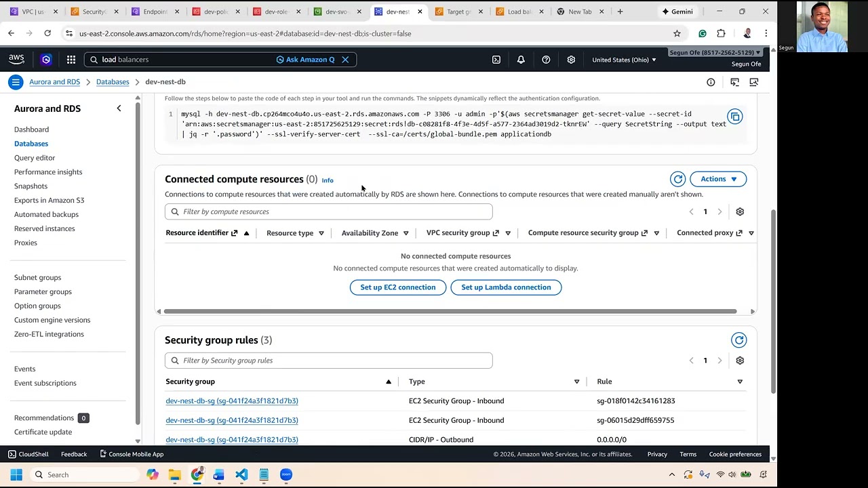The width and height of the screenshot is (868, 488).
Task: Toggle the hamburger navigation menu
Action: coord(15,82)
